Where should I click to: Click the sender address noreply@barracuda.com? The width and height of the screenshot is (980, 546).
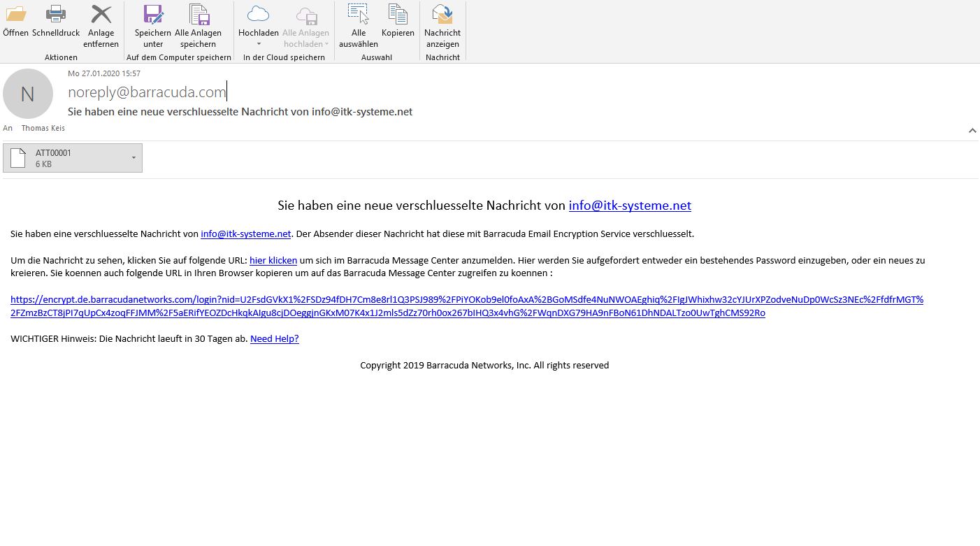click(147, 92)
